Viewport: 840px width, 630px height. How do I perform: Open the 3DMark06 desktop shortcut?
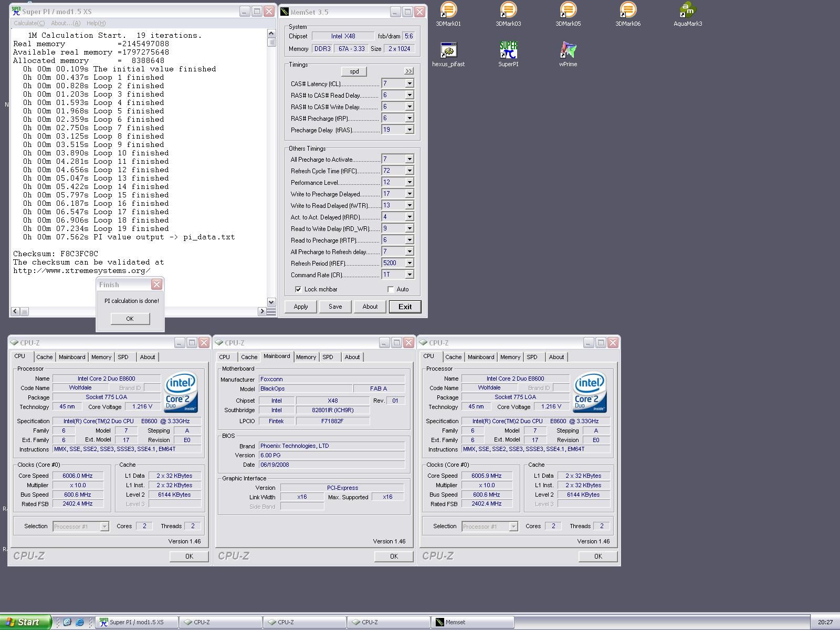(x=628, y=14)
